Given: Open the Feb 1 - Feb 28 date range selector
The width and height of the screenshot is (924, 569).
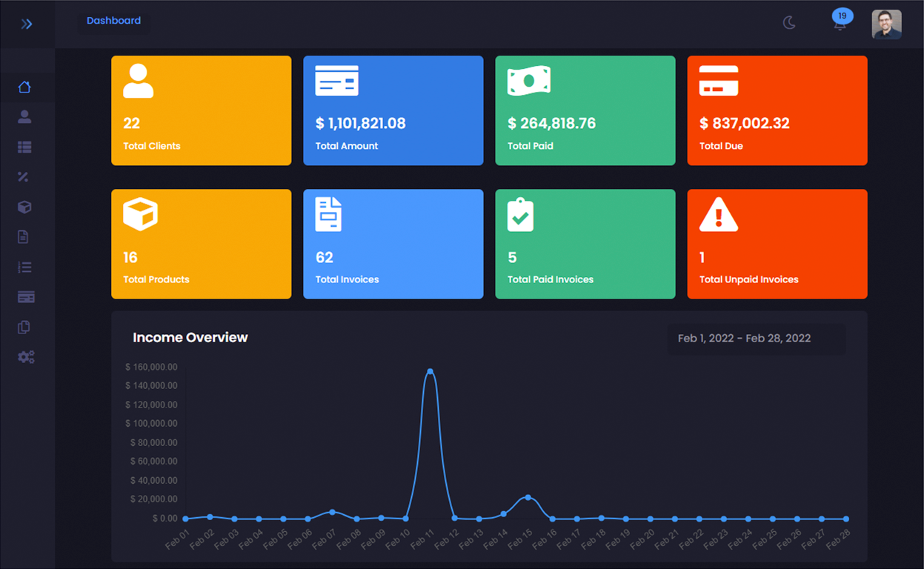Looking at the screenshot, I should coord(756,338).
